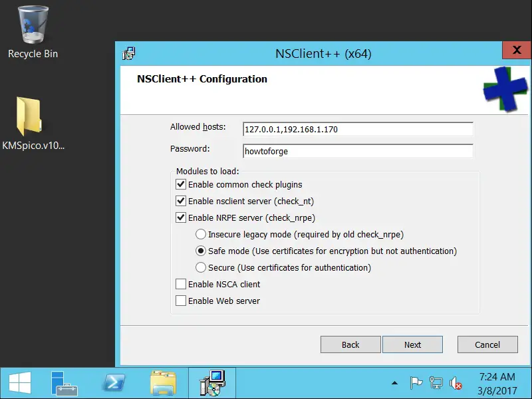The height and width of the screenshot is (399, 532).
Task: Select the installer task in the taskbar
Action: pyautogui.click(x=212, y=384)
